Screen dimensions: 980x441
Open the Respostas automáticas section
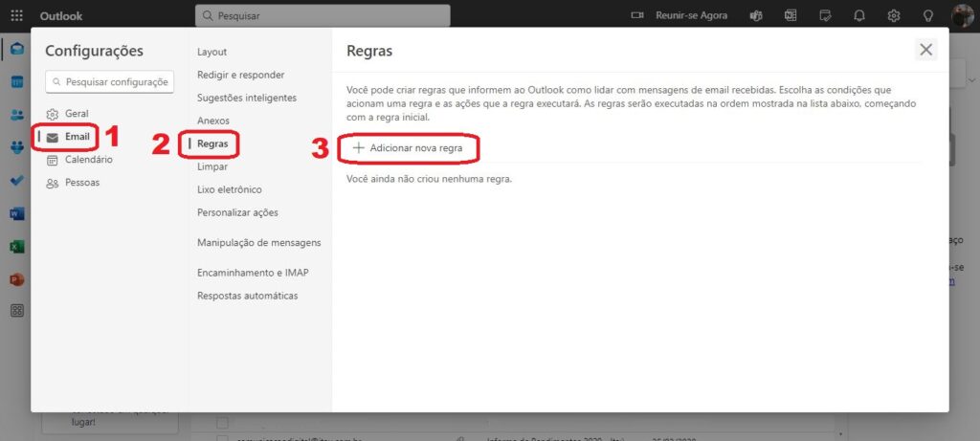click(247, 296)
